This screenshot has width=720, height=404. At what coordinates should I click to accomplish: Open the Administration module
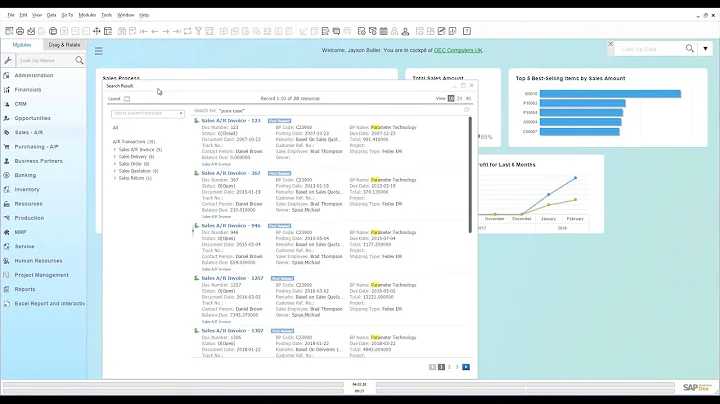pos(34,75)
